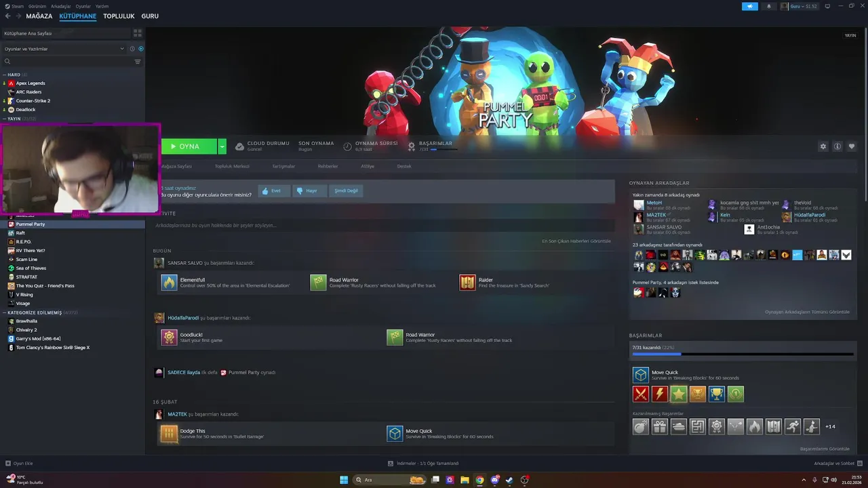
Task: Click the Cloud Durumu icon
Action: click(239, 146)
